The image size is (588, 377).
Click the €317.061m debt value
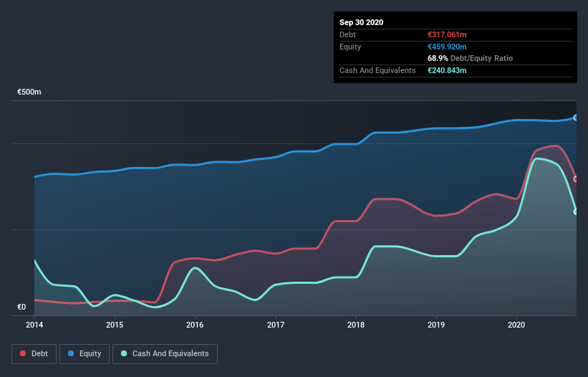click(447, 34)
